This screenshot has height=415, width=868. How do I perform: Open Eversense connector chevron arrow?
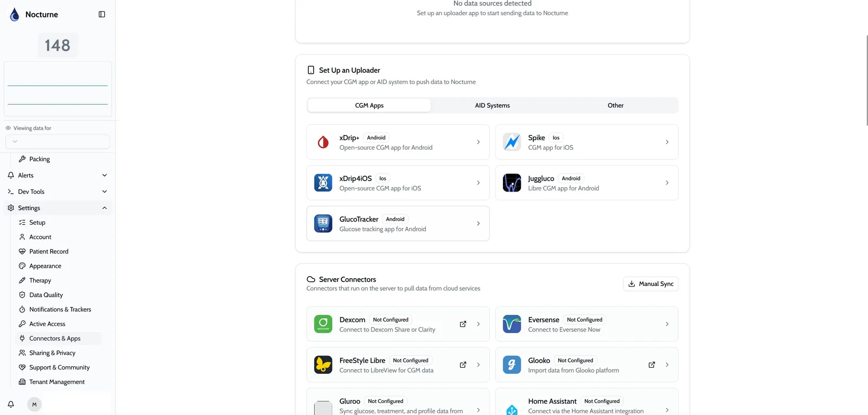(667, 324)
